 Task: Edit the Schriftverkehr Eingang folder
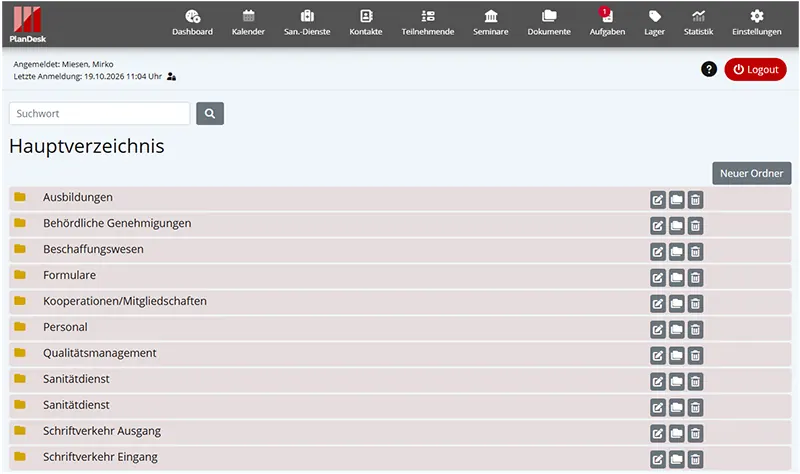click(658, 459)
